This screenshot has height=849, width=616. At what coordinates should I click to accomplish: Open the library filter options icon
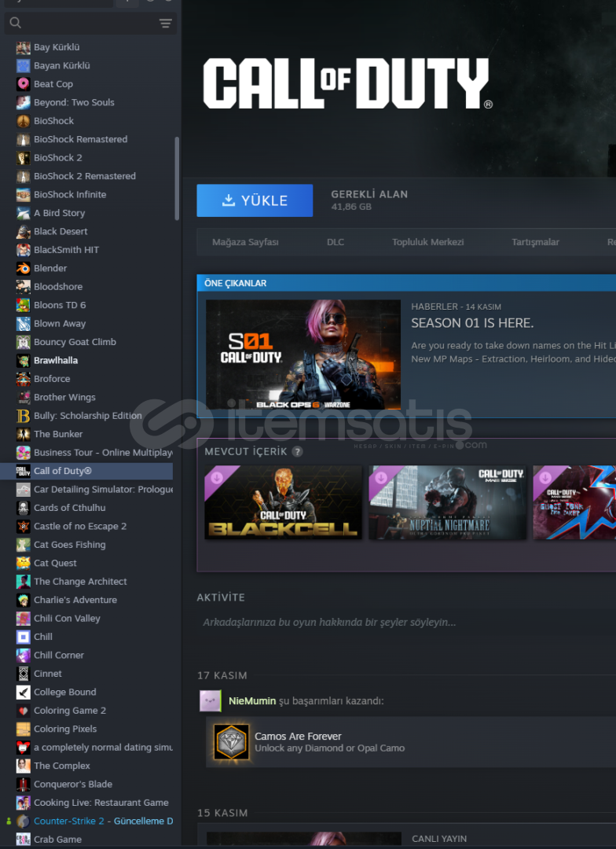coord(166,23)
